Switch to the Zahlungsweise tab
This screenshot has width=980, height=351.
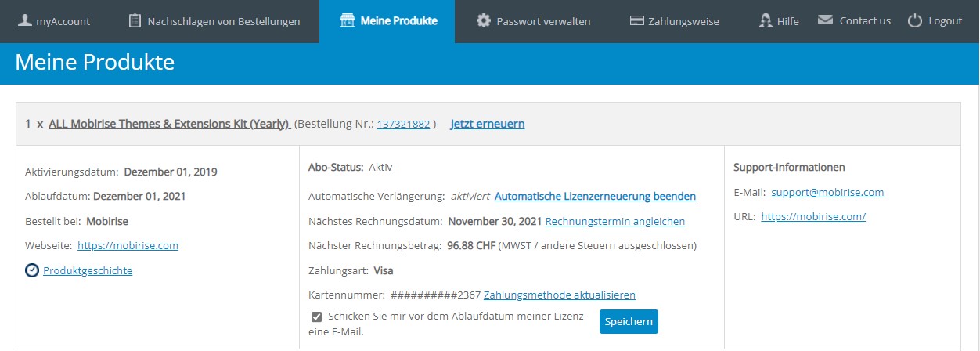click(x=683, y=21)
